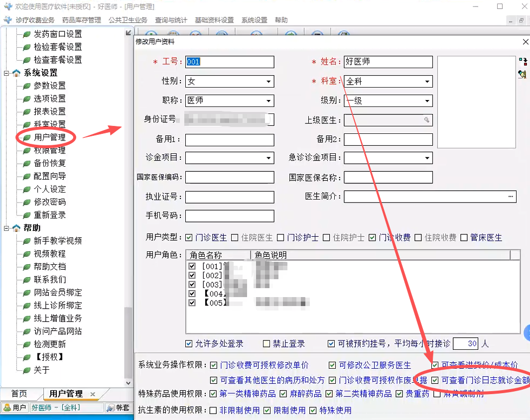
Task: Click the 用户 icon in status bar
Action: pyautogui.click(x=7, y=408)
